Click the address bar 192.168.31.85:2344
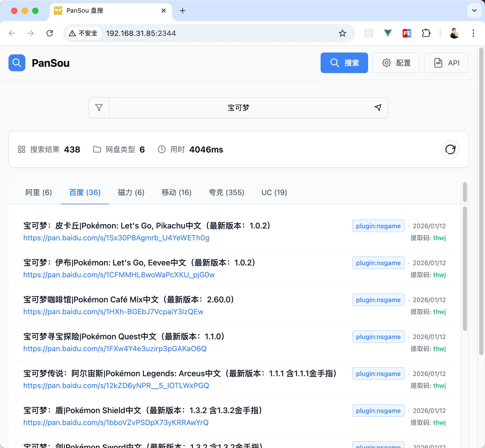 [141, 33]
